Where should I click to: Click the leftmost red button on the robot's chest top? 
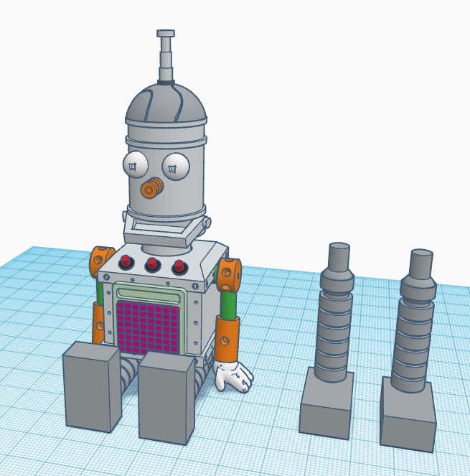click(x=126, y=261)
